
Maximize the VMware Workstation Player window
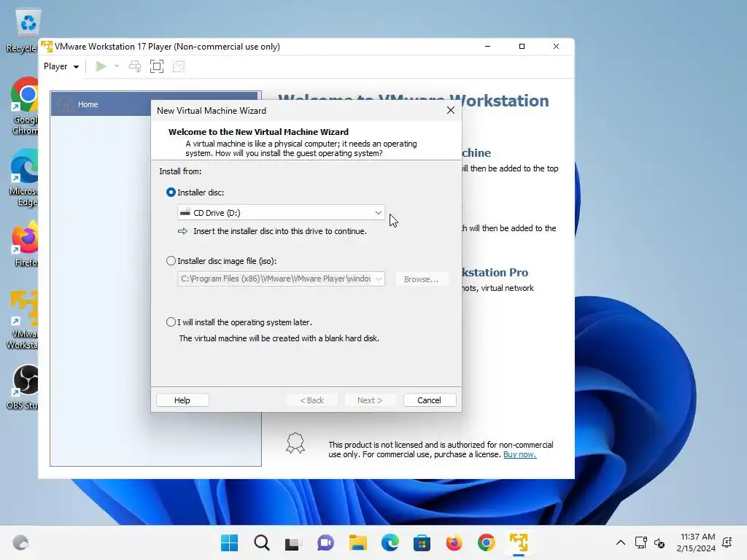click(522, 46)
